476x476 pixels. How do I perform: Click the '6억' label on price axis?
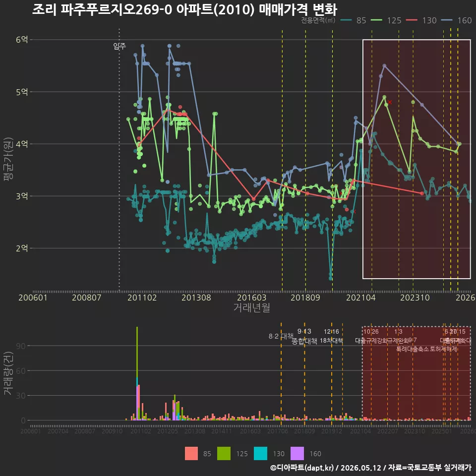point(22,40)
